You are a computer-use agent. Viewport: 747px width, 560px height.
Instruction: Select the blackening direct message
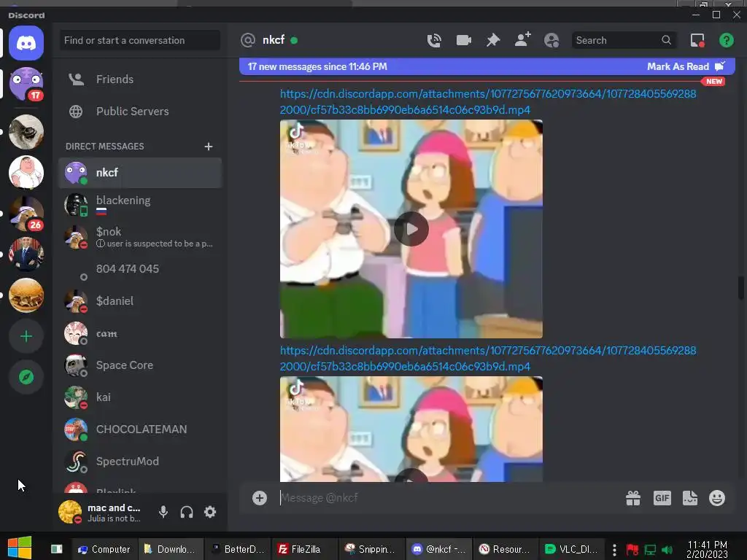pos(140,205)
